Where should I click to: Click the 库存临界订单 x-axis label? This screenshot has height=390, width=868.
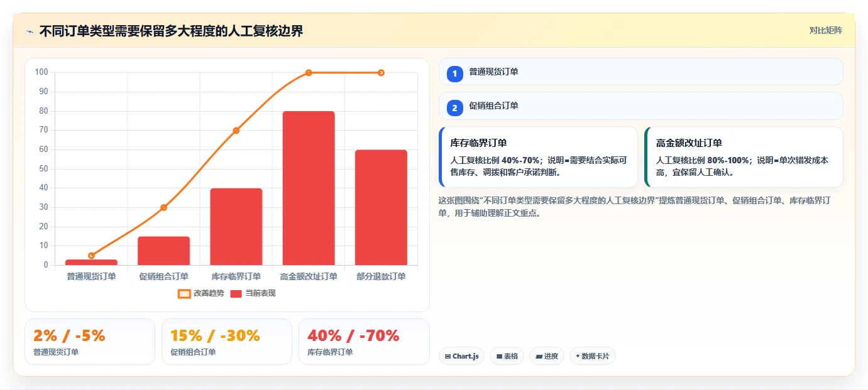click(236, 276)
